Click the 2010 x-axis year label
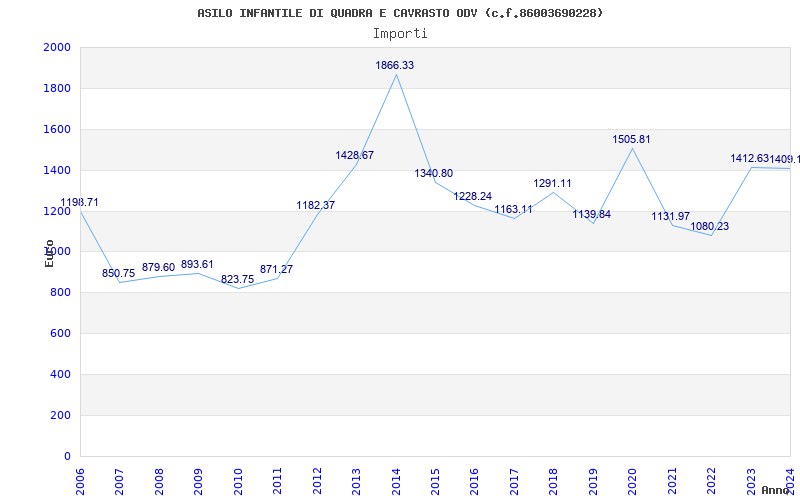The width and height of the screenshot is (800, 500). click(238, 482)
